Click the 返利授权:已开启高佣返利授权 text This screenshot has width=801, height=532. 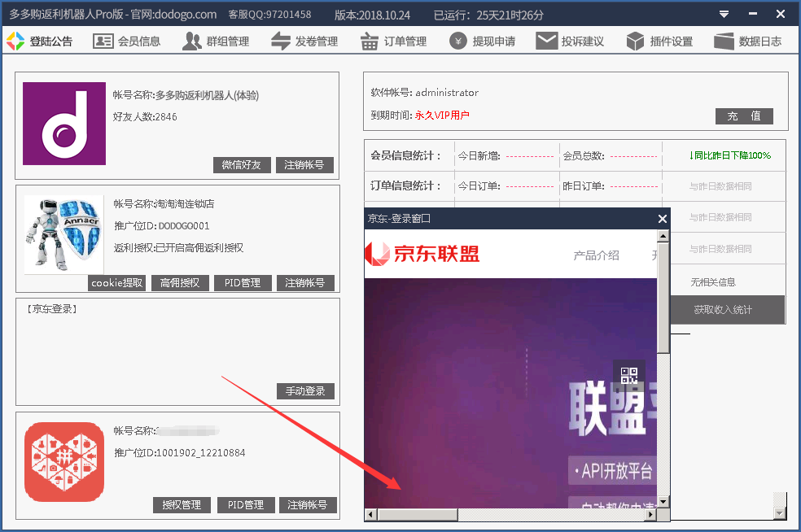click(178, 247)
